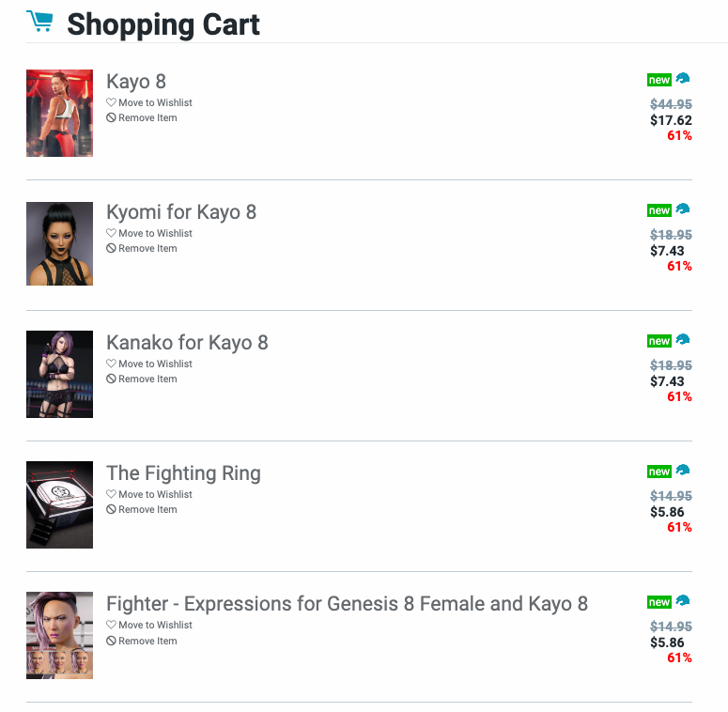Move Kanako for Kayo 8 to wishlist
Image resolution: width=728 pixels, height=712 pixels.
[155, 364]
